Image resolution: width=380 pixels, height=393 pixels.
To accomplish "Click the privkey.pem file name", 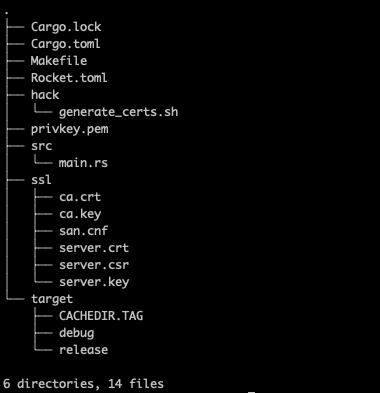I will click(70, 129).
